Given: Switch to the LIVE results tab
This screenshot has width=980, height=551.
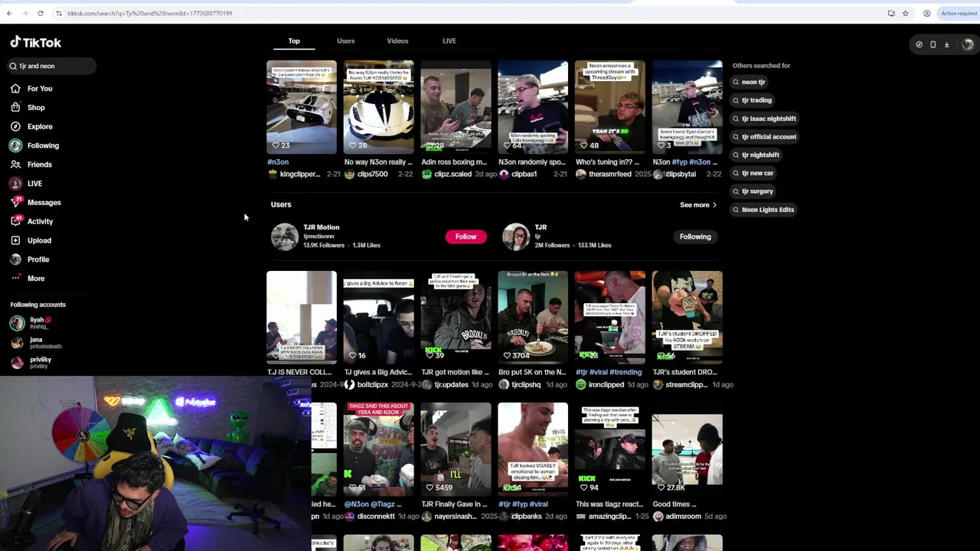Looking at the screenshot, I should point(449,41).
